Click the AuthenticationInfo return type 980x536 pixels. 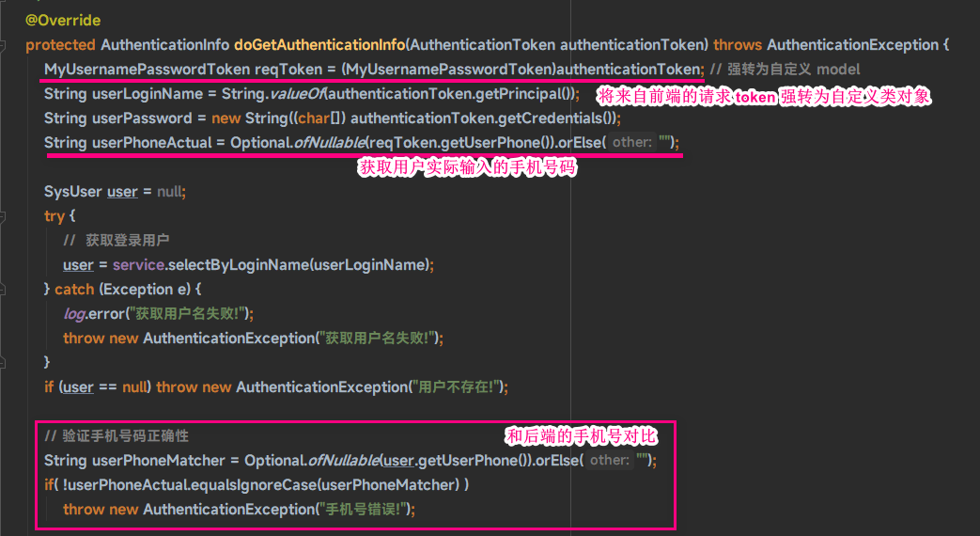point(164,45)
